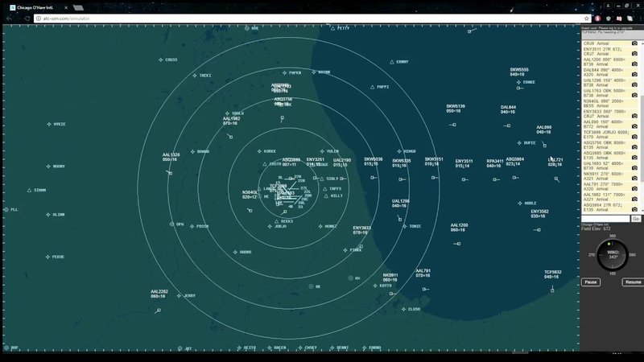Click the camera icon beside DAL844 strip

click(x=634, y=74)
